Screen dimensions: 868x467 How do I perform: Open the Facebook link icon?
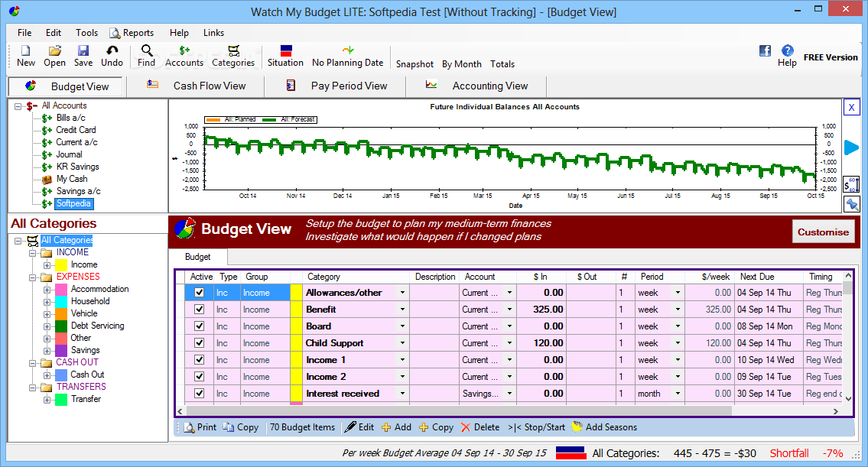(765, 51)
